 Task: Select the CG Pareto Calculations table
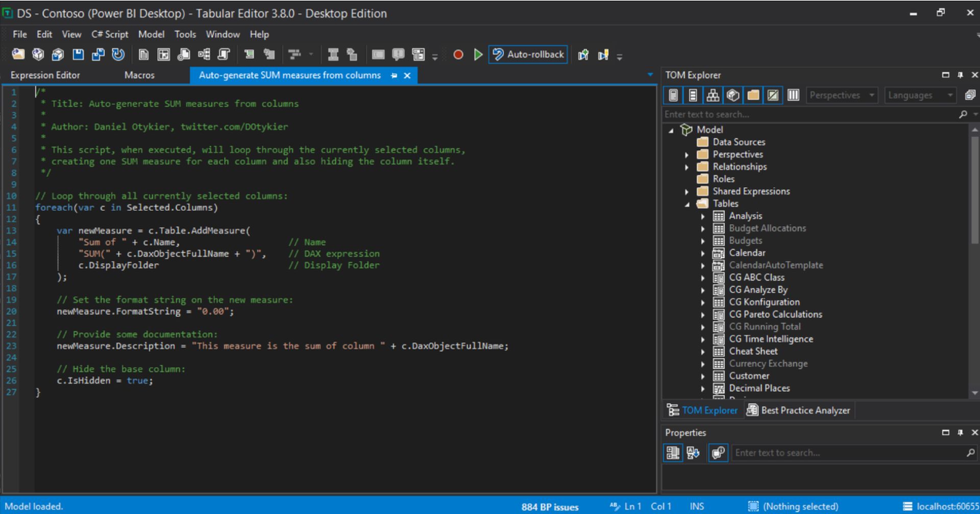pos(775,314)
